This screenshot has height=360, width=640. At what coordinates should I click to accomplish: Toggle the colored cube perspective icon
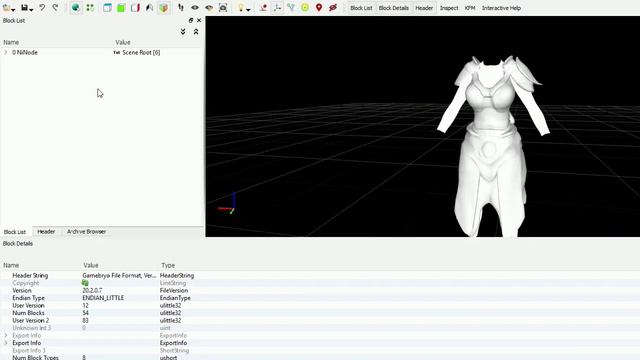click(x=164, y=8)
